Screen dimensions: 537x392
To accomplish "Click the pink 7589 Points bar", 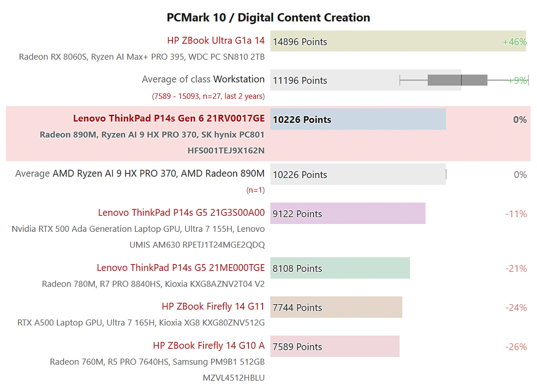I will 335,346.
